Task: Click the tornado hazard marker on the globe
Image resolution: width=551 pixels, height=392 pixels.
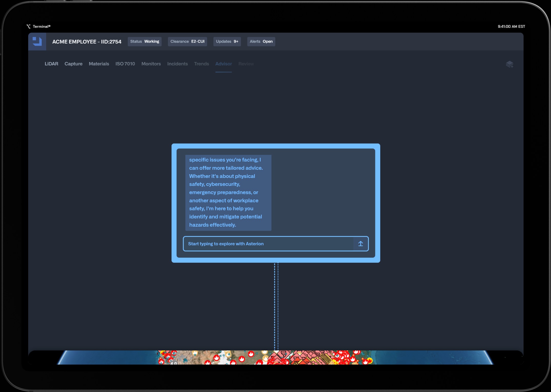Action: click(x=283, y=355)
